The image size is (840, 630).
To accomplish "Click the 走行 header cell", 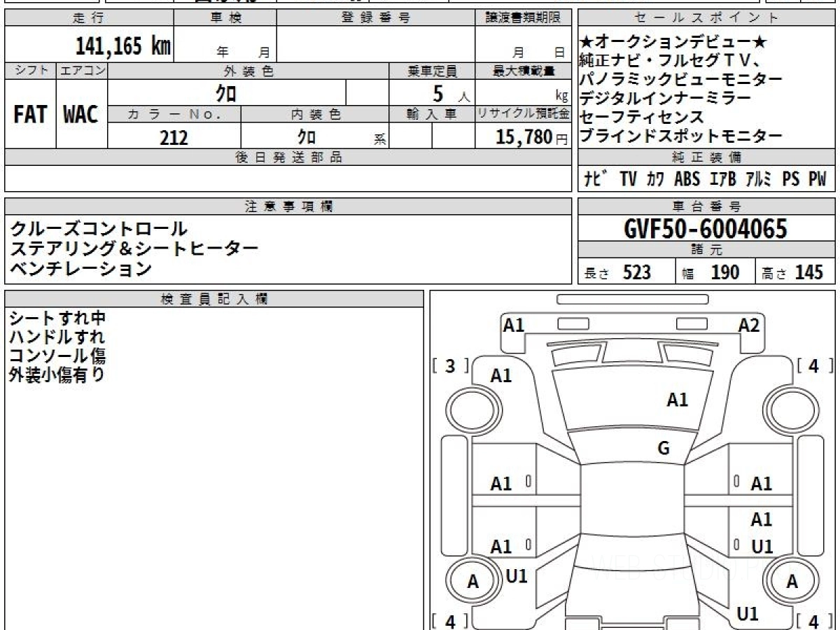I will pos(89,18).
